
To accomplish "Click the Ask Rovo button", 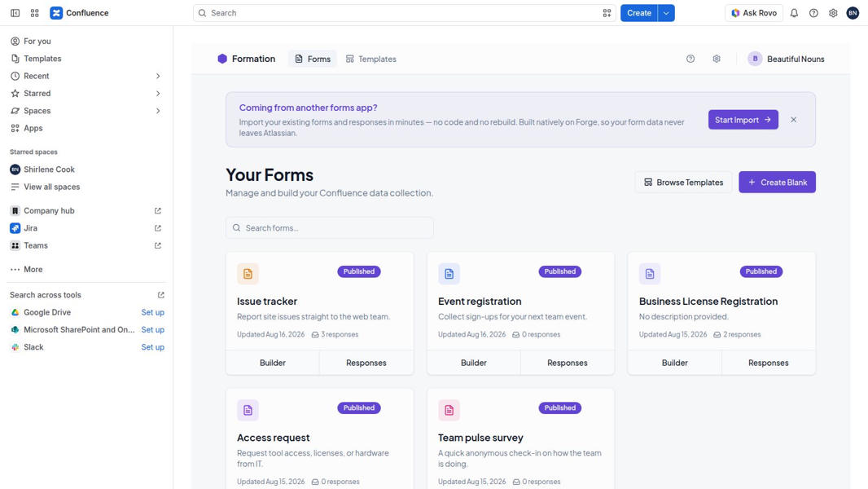I will 754,13.
